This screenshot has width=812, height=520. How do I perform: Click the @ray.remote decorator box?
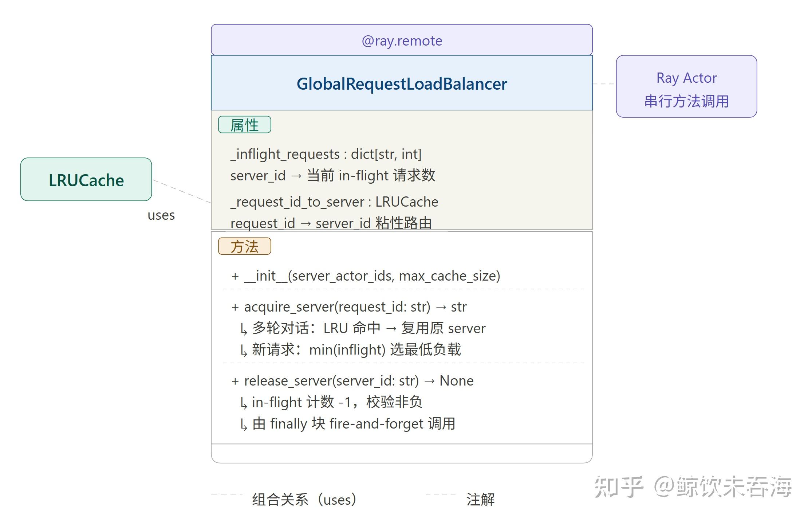(402, 40)
